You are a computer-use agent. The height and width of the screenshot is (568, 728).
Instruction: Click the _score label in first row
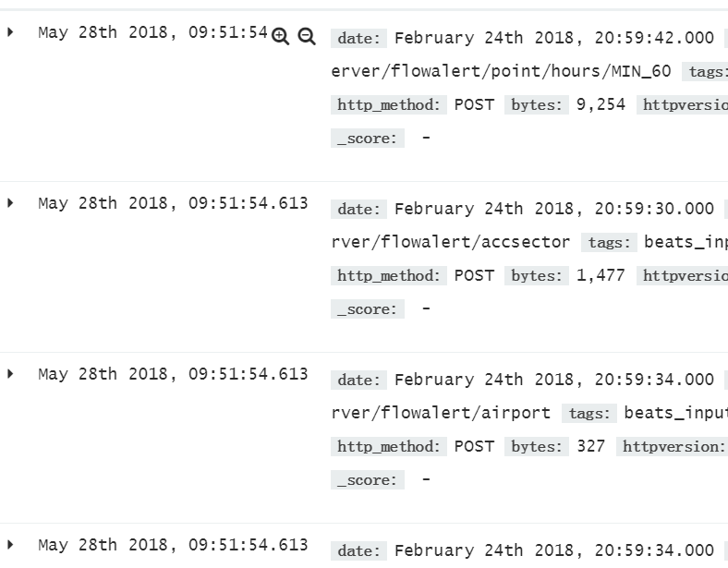click(368, 139)
